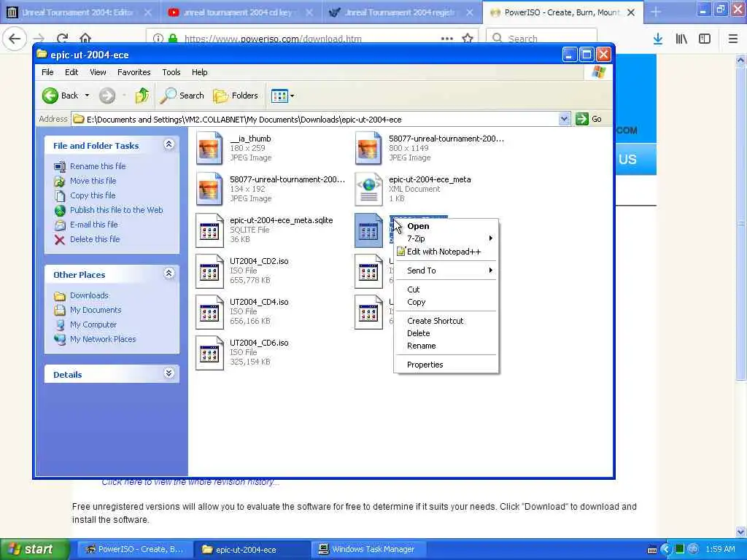Viewport: 747px width, 560px height.
Task: Choose Create Shortcut in context menu
Action: pos(446,321)
